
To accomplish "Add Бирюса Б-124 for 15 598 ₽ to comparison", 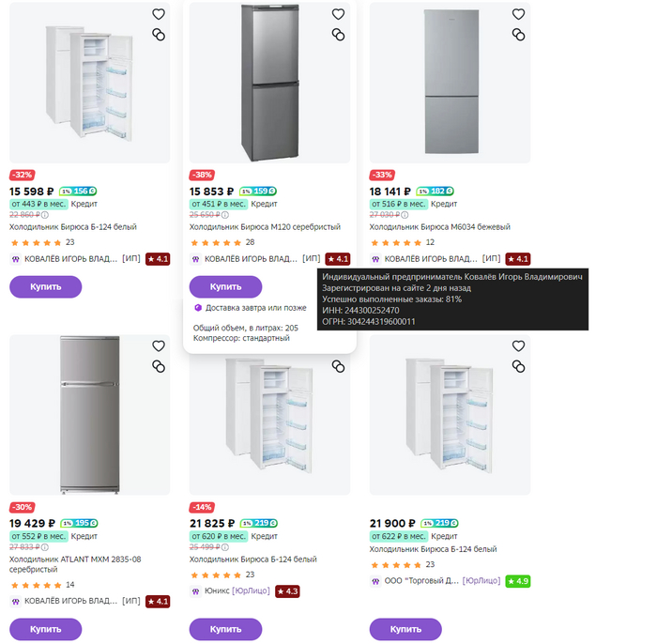I will pyautogui.click(x=158, y=35).
